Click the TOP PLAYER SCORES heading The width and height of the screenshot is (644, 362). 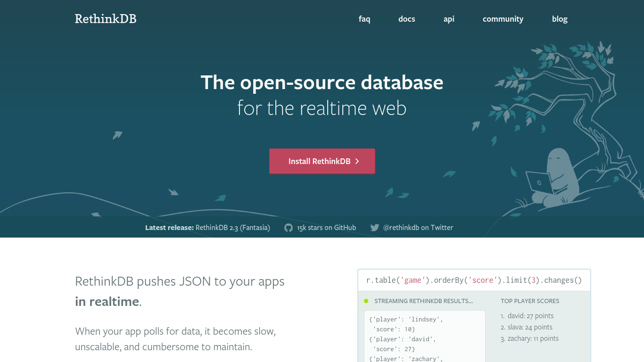pos(529,301)
